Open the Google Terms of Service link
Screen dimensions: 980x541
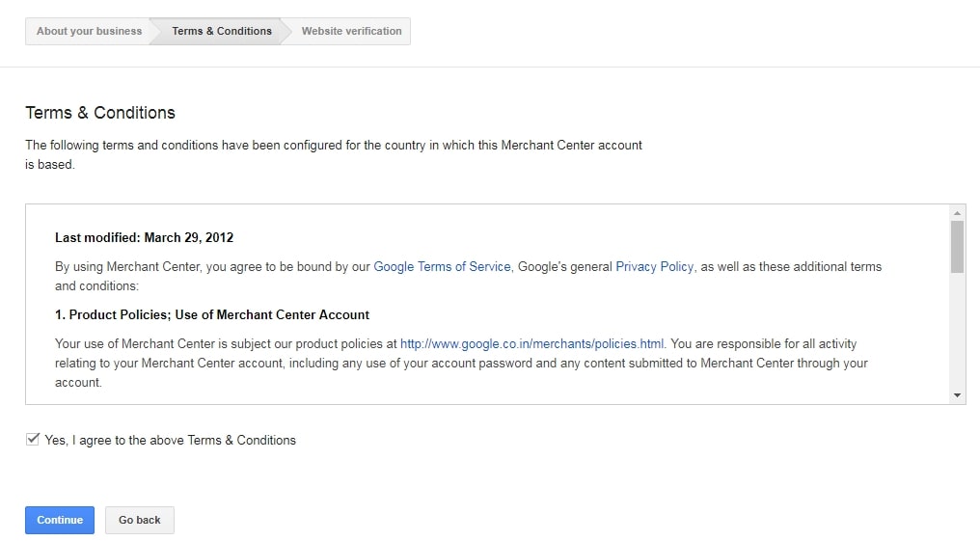click(442, 266)
